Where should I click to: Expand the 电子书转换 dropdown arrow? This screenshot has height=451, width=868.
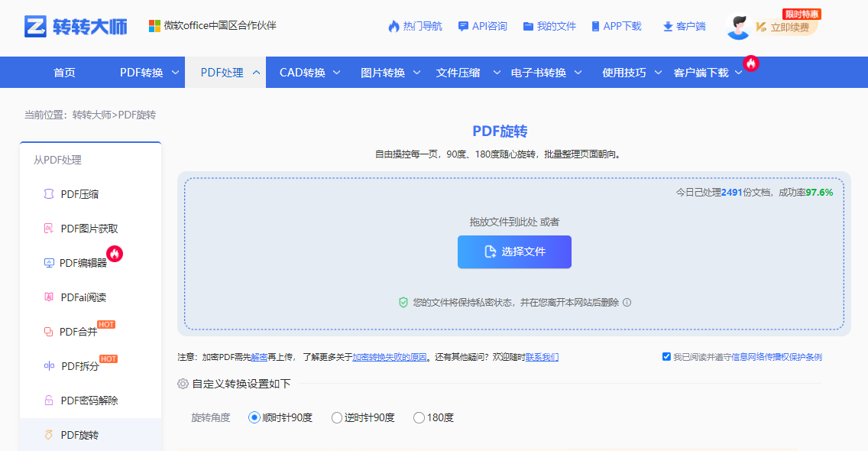pos(578,73)
